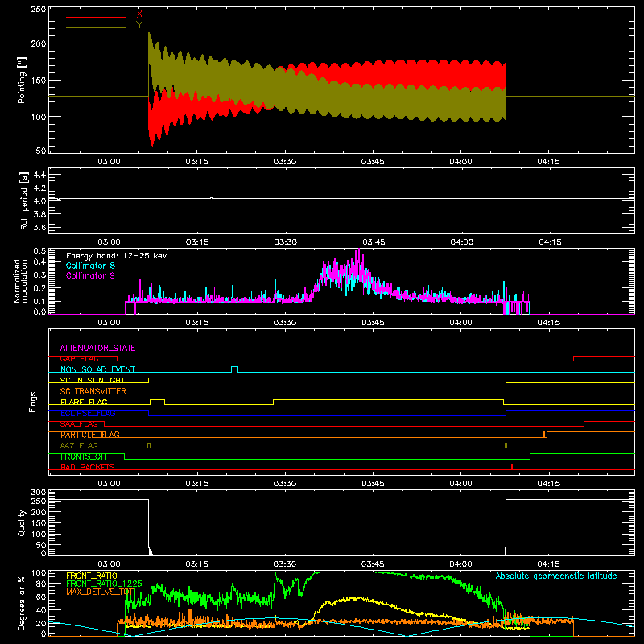Click the 'Normalized modulation' axis title
644x644 pixels.
point(21,281)
